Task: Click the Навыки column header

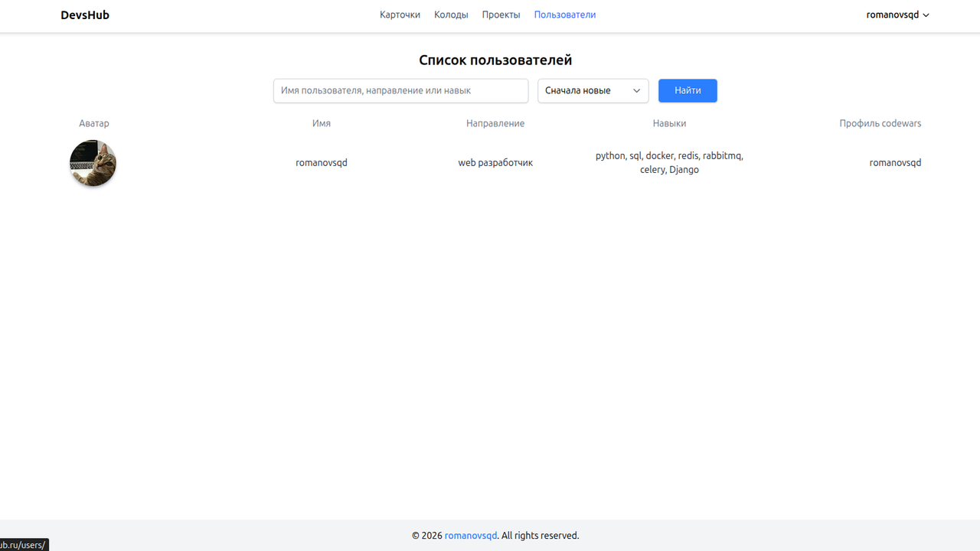Action: tap(668, 123)
